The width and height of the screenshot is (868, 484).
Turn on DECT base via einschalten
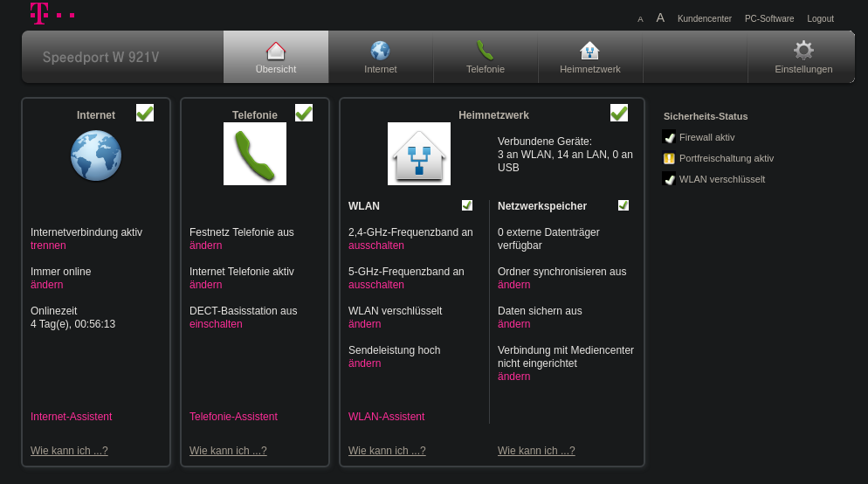(216, 324)
